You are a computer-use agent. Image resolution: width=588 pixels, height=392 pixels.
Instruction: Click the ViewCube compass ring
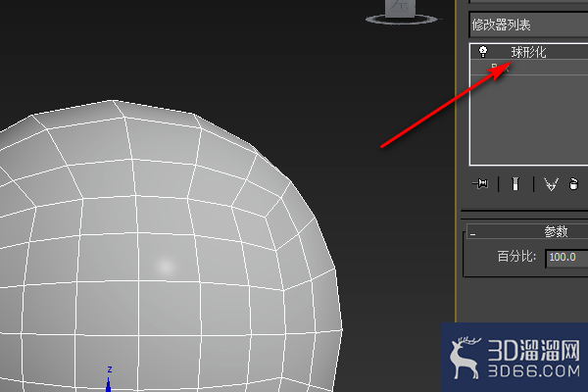tap(402, 20)
